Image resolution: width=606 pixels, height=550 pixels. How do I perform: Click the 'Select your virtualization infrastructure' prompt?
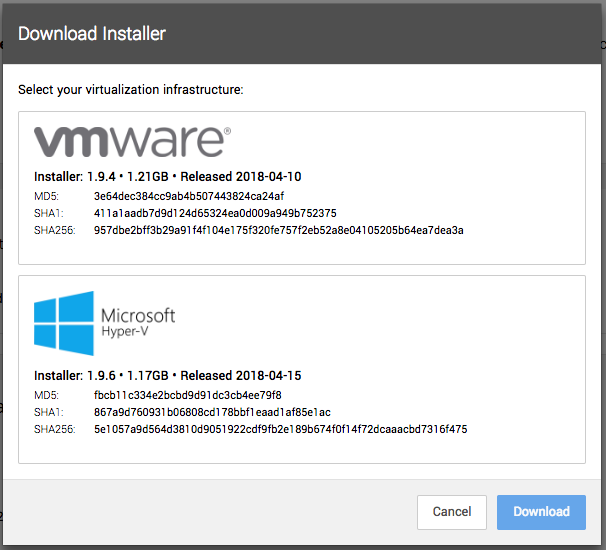131,90
